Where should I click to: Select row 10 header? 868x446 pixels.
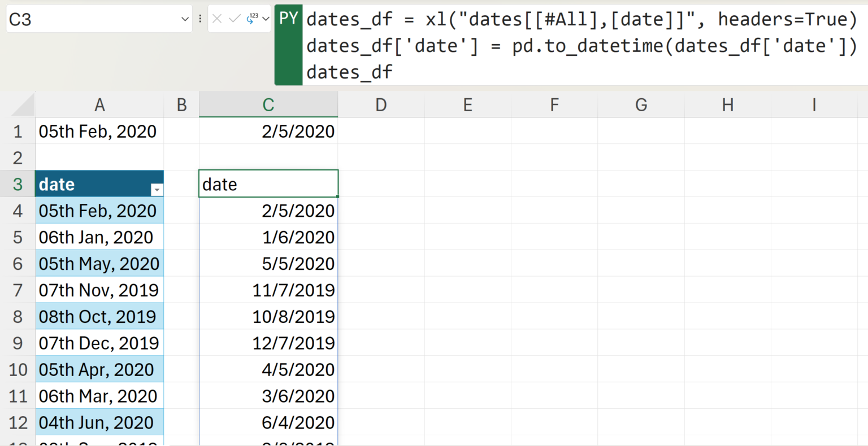[18, 370]
